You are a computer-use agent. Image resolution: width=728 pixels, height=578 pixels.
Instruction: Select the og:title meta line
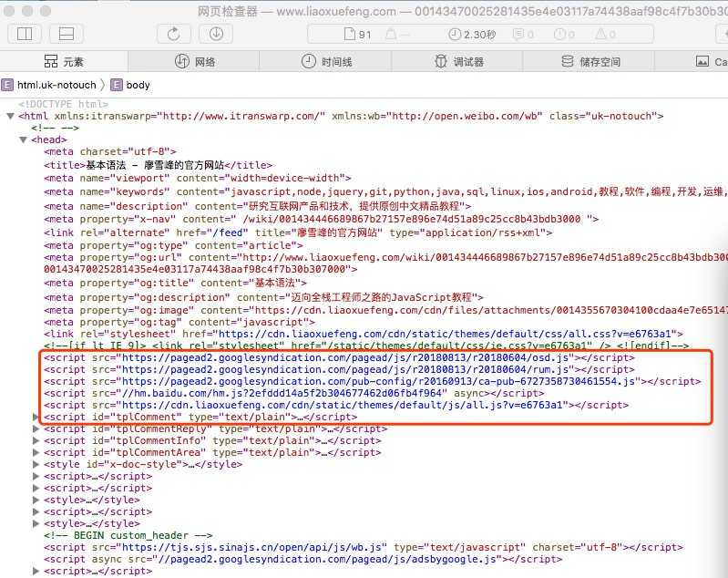(175, 283)
